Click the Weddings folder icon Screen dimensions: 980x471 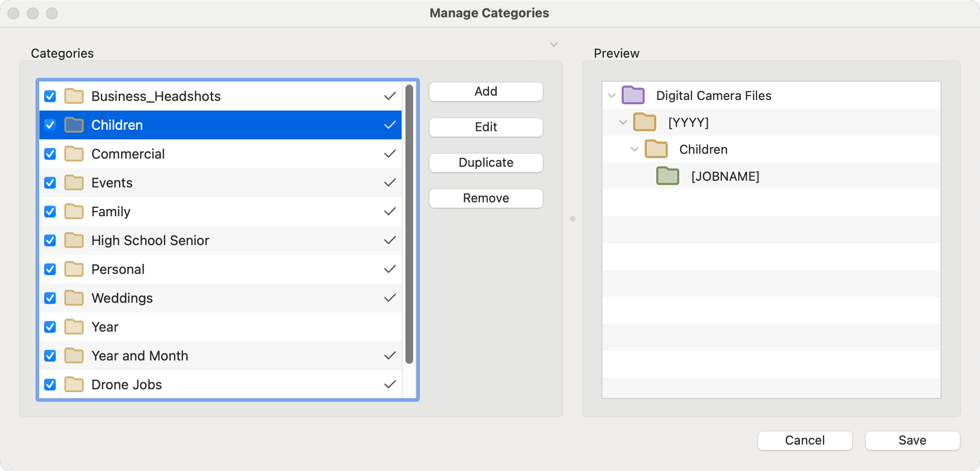tap(74, 298)
